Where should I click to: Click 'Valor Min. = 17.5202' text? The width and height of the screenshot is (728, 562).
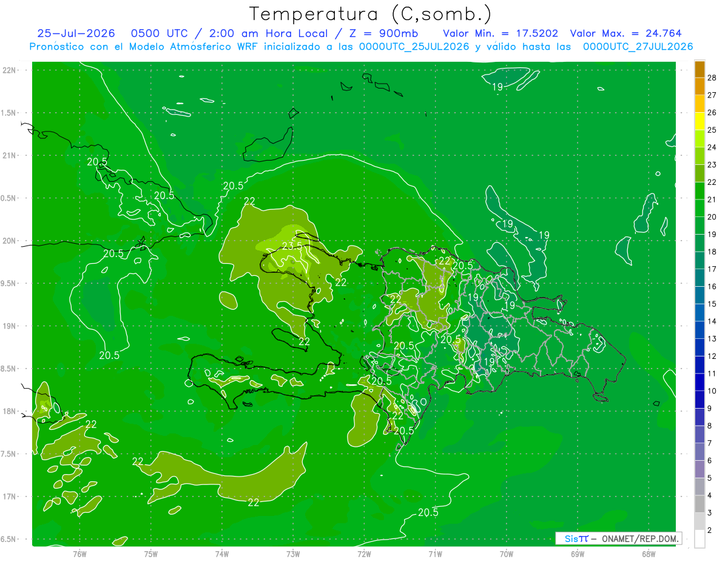tap(500, 33)
